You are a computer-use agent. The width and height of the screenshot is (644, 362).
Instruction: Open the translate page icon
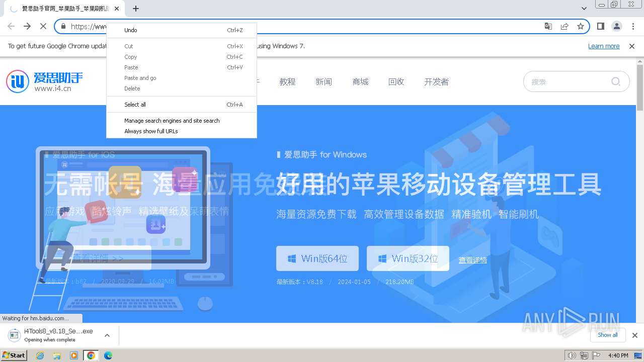pos(548,26)
